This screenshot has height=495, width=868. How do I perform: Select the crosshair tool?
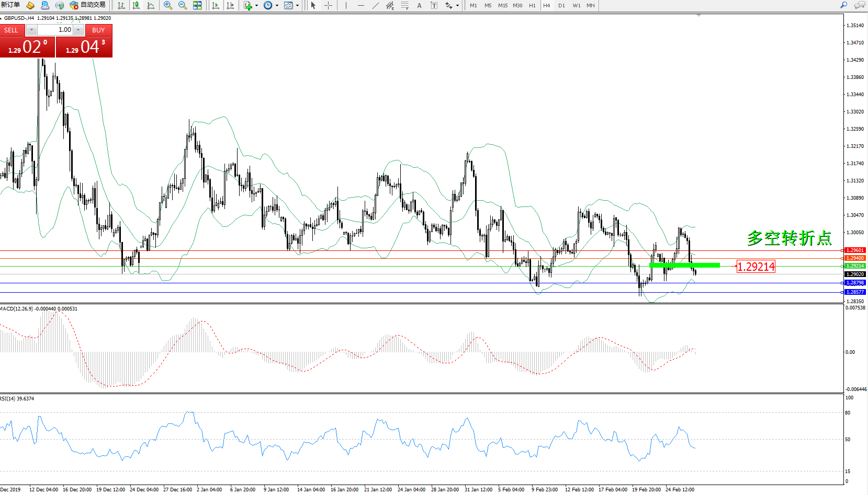[x=328, y=5]
